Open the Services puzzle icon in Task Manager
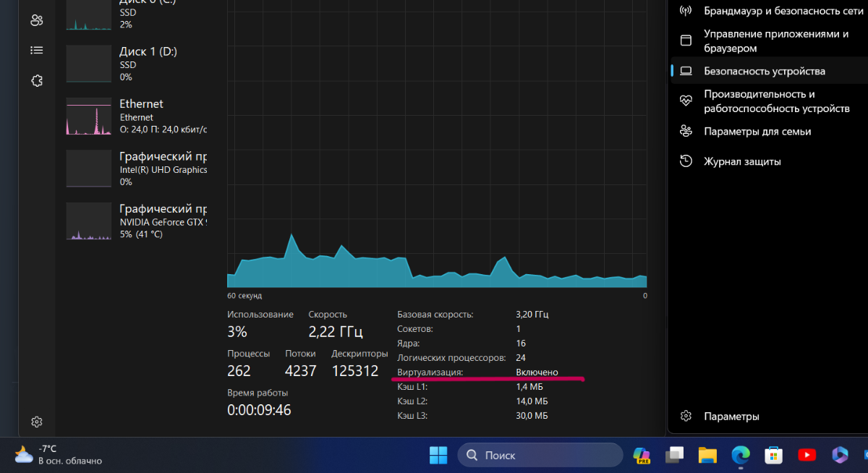 tap(37, 81)
